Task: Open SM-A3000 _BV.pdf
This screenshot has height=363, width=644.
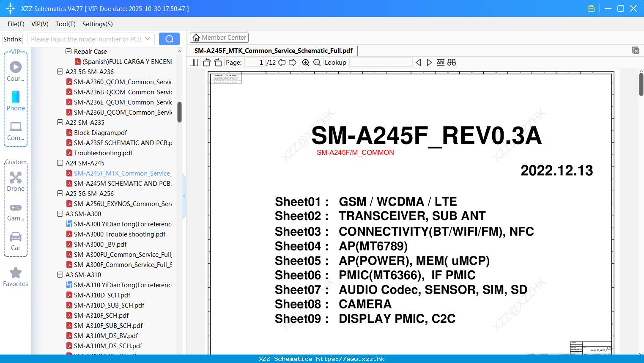Action: [x=96, y=244]
